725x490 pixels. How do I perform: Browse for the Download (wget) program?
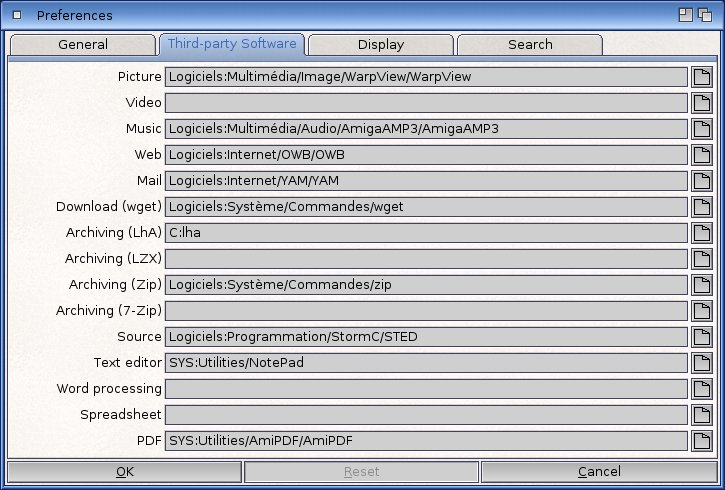tap(701, 207)
